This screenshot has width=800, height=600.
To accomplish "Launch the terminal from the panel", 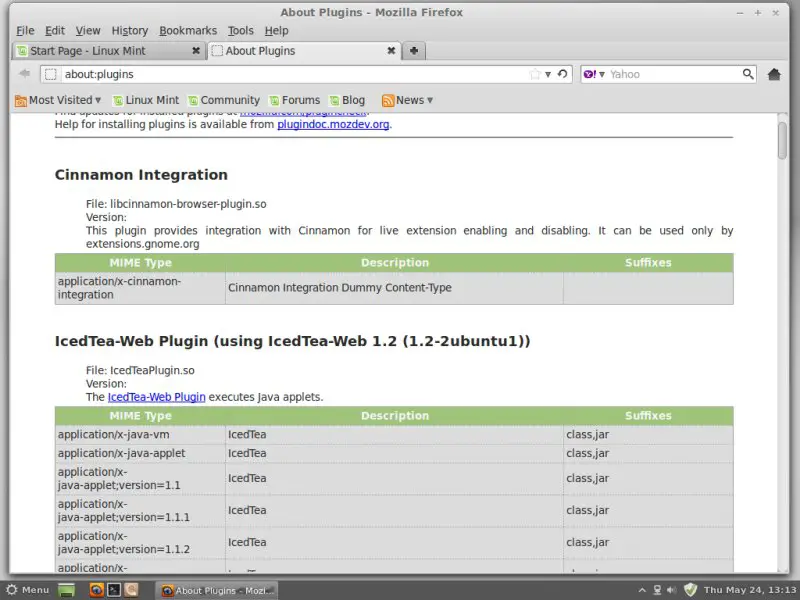I will (x=114, y=590).
